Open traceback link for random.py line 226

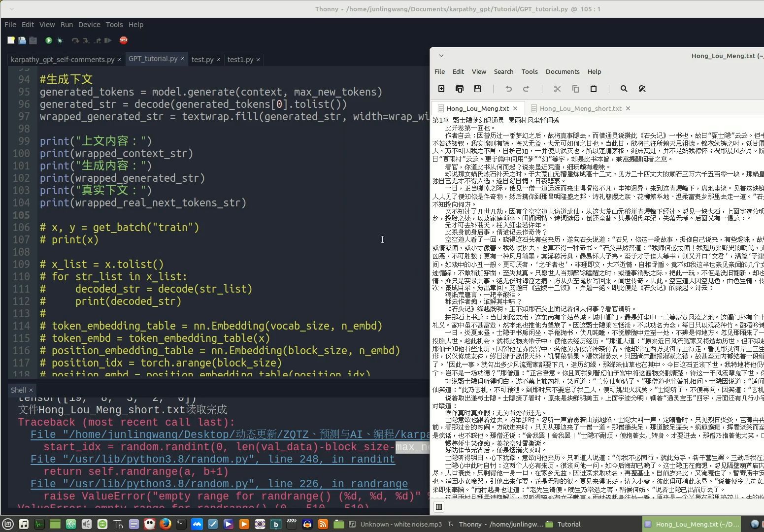click(x=219, y=484)
